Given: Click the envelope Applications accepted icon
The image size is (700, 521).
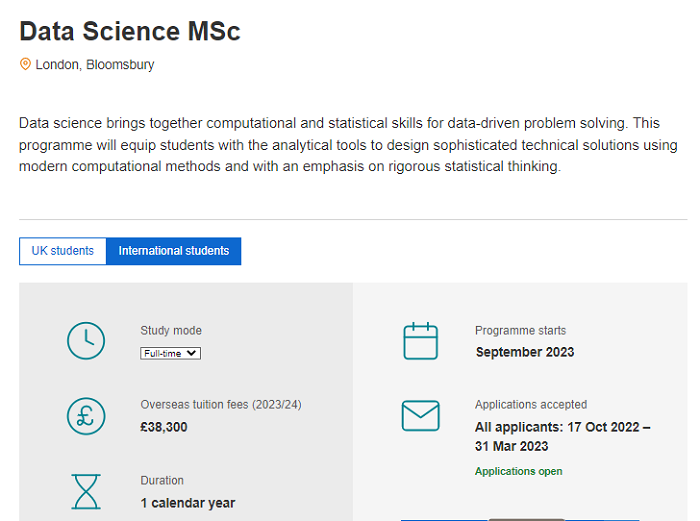Looking at the screenshot, I should pos(420,416).
